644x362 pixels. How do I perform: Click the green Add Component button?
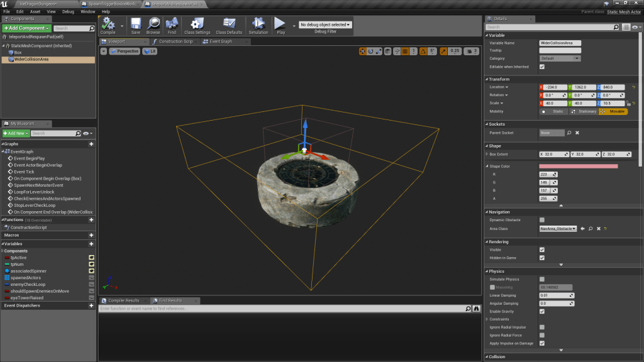(x=26, y=28)
